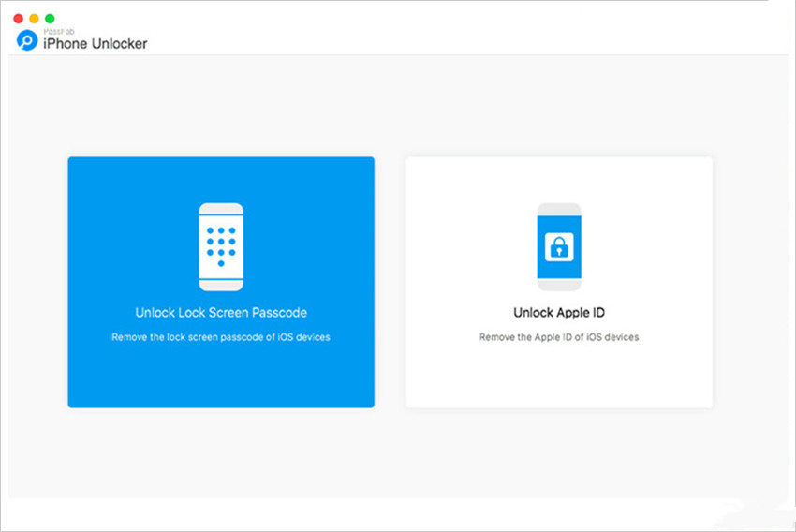
Task: Click the iPhone Unlocker title text
Action: [x=95, y=44]
